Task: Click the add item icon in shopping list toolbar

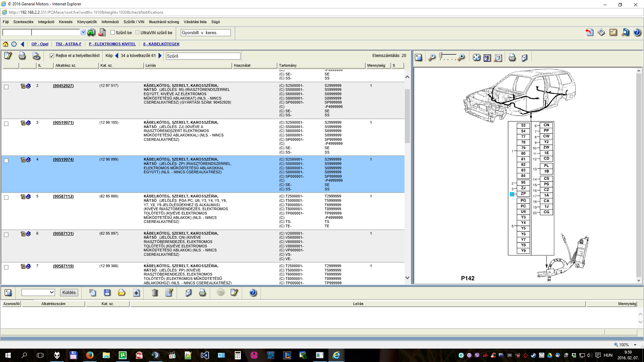Action: click(136, 293)
